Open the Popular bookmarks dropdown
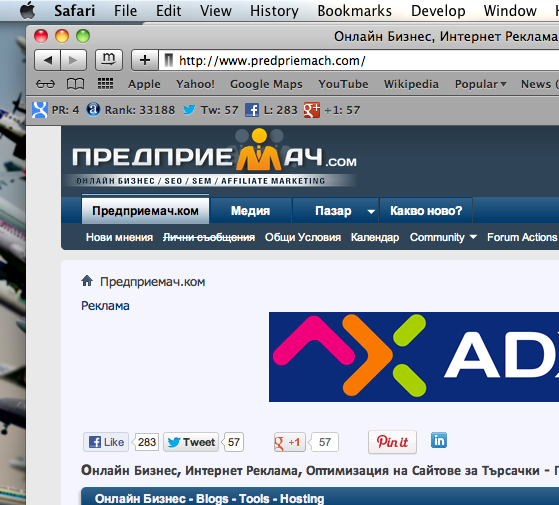The width and height of the screenshot is (559, 505). pyautogui.click(x=481, y=84)
